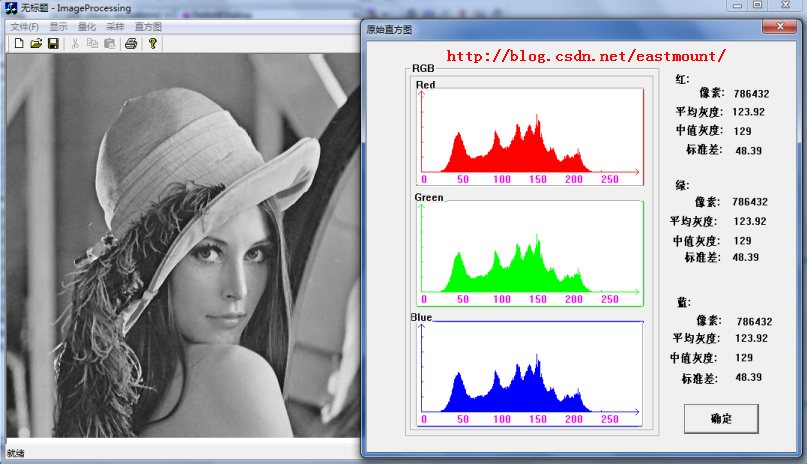Click the 绿 section heading

point(682,185)
